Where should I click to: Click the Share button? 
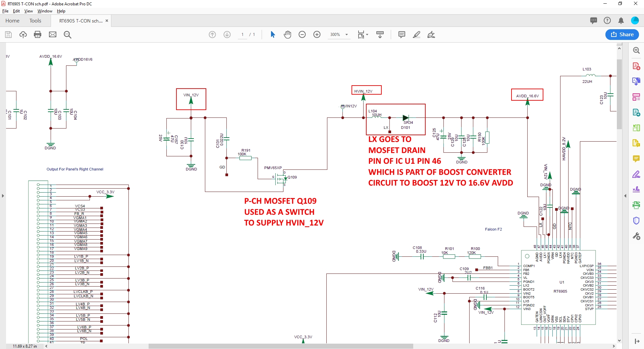tap(622, 35)
